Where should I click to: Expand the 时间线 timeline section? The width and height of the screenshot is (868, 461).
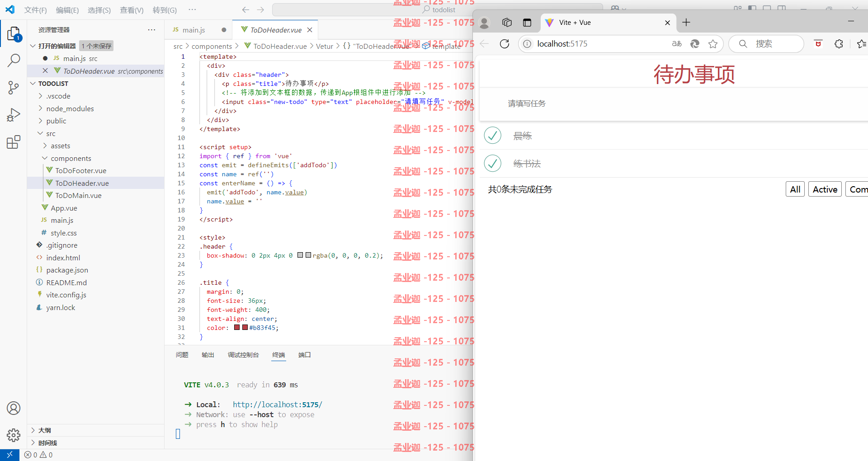point(33,443)
